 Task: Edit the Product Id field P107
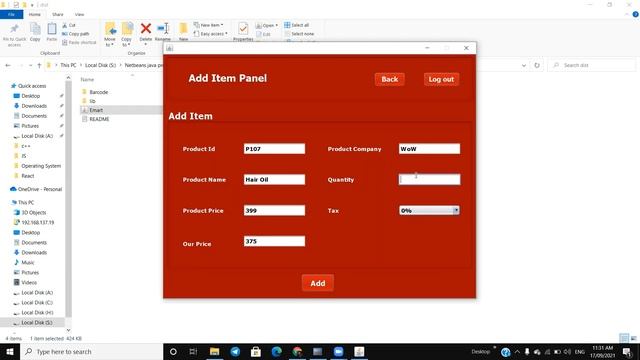[x=274, y=149]
